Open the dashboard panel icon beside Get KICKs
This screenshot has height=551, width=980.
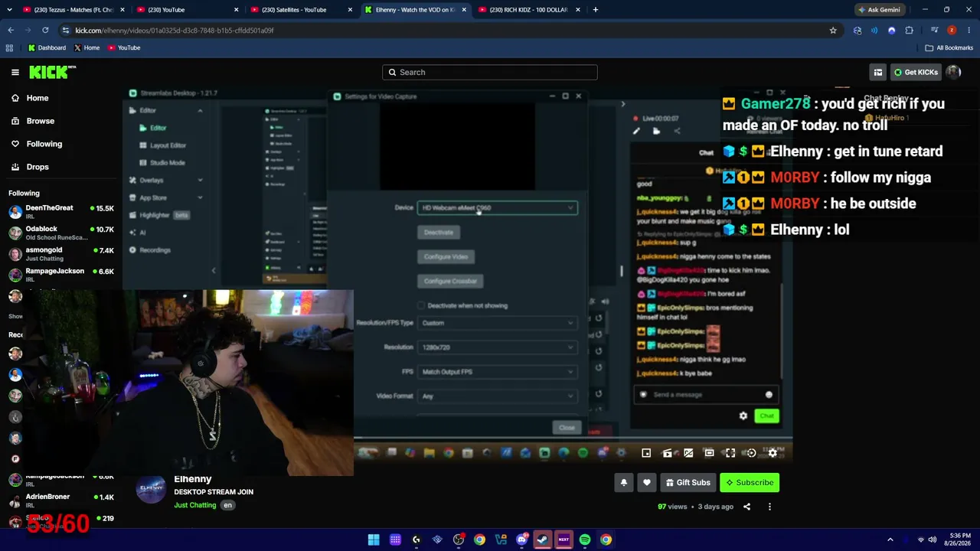[x=878, y=72]
